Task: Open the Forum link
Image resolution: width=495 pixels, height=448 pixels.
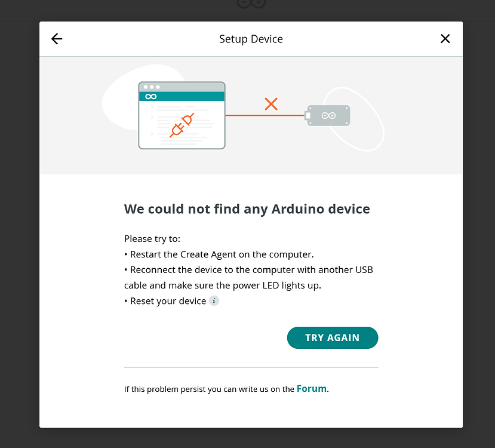Action: tap(312, 388)
